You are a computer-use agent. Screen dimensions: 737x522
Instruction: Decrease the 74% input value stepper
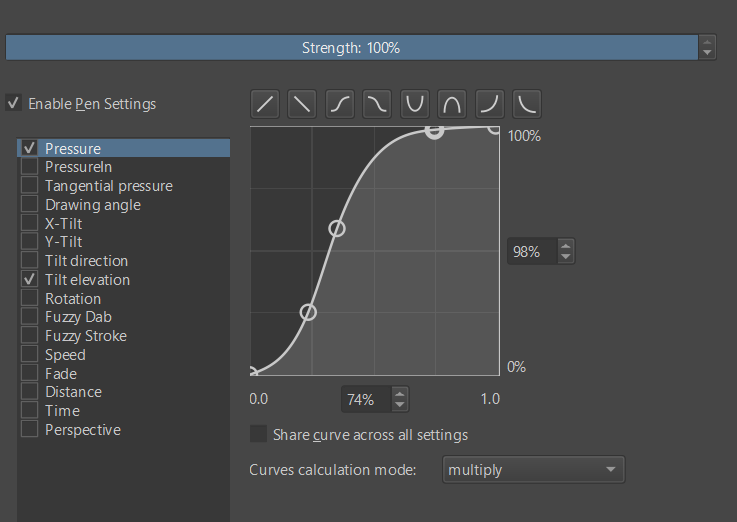tap(400, 406)
